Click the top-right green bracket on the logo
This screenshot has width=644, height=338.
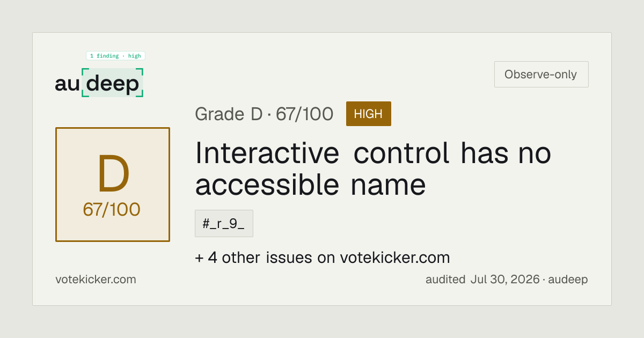click(140, 71)
